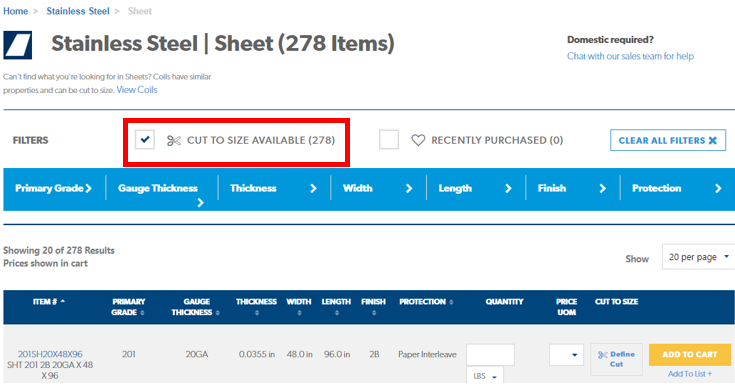Click the Protection column sort arrows
The height and width of the screenshot is (387, 735).
click(451, 302)
